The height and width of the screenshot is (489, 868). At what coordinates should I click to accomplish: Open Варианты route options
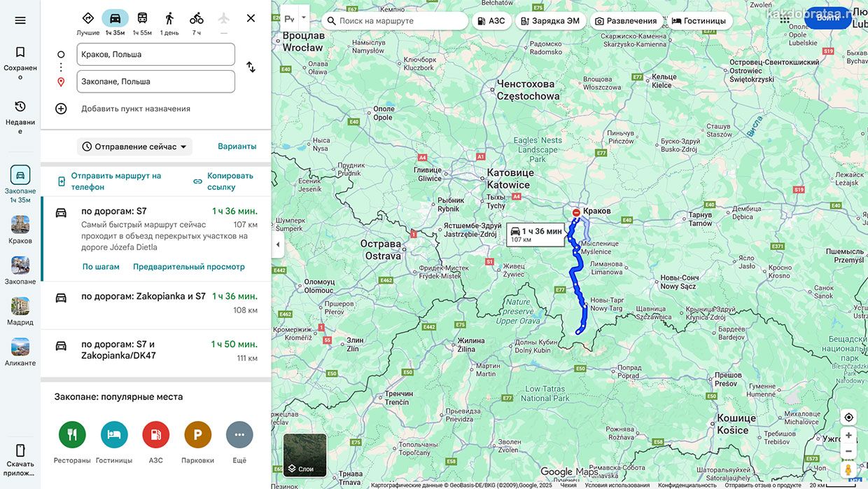pyautogui.click(x=237, y=146)
